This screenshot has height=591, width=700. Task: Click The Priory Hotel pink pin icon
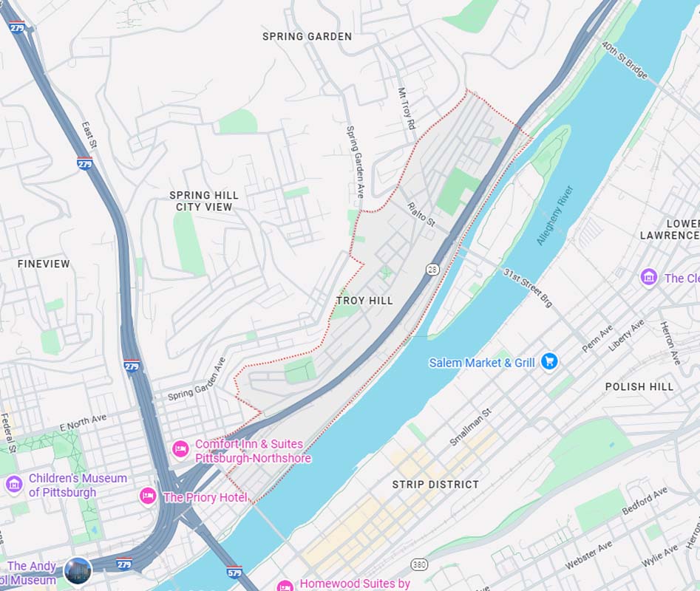(x=148, y=496)
